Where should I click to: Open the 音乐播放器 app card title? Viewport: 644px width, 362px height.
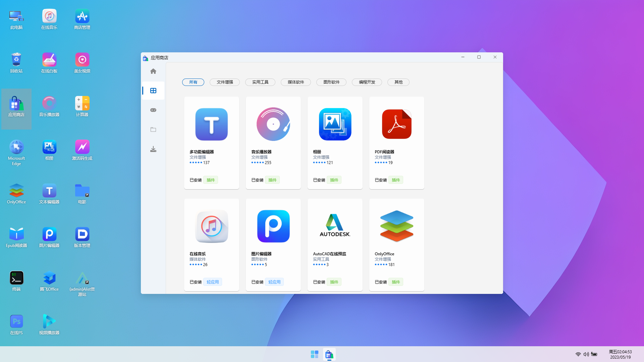(261, 152)
